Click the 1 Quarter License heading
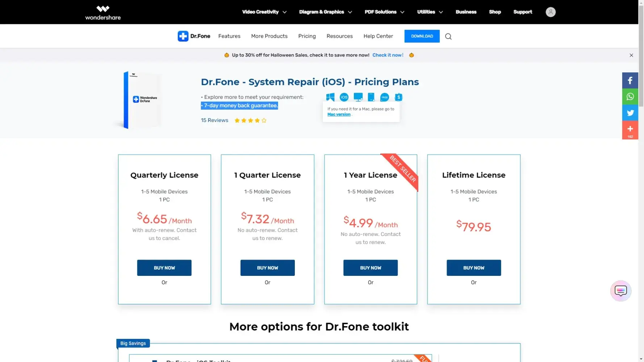Screen dimensions: 644x362 point(267,175)
